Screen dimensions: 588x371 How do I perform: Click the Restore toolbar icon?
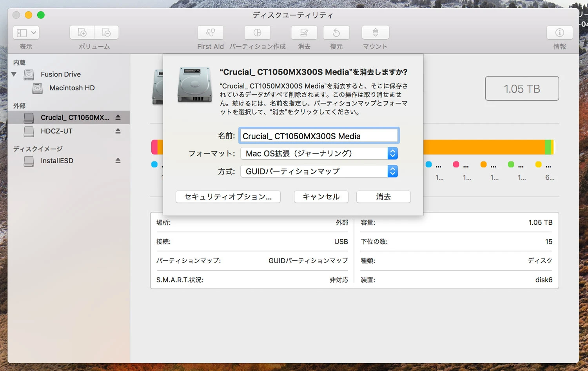(336, 33)
